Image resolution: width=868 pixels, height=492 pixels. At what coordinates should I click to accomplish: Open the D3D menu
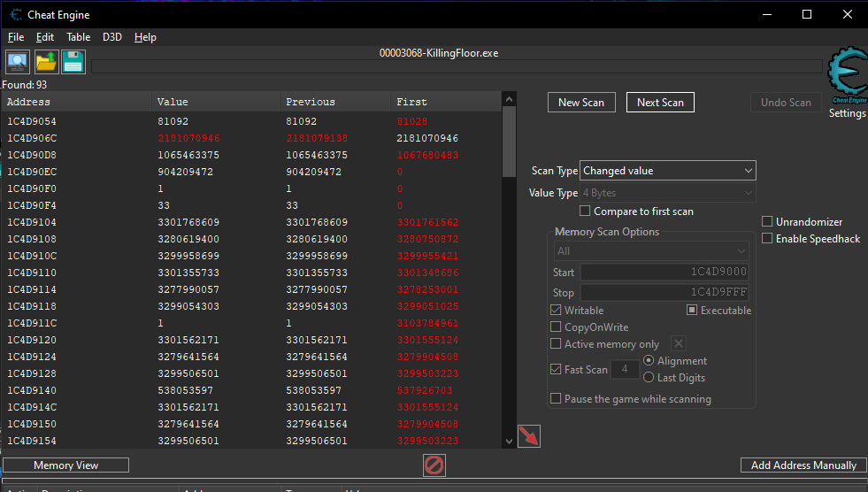(x=112, y=37)
